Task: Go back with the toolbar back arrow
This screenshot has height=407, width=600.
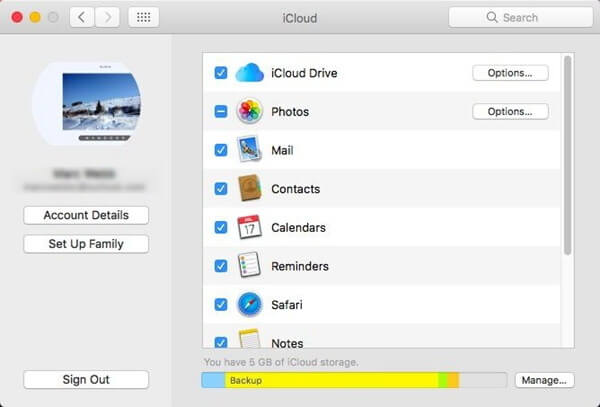Action: pos(82,17)
